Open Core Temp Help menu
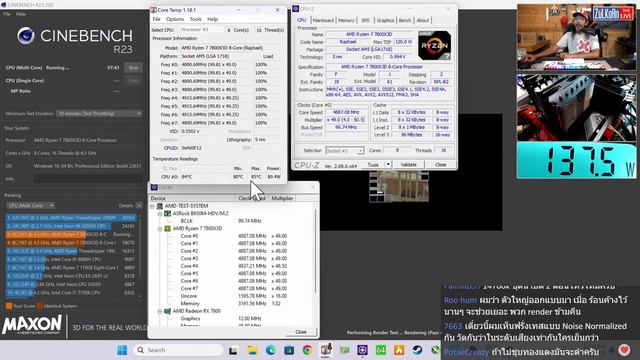This screenshot has width=640, height=360. click(x=212, y=19)
